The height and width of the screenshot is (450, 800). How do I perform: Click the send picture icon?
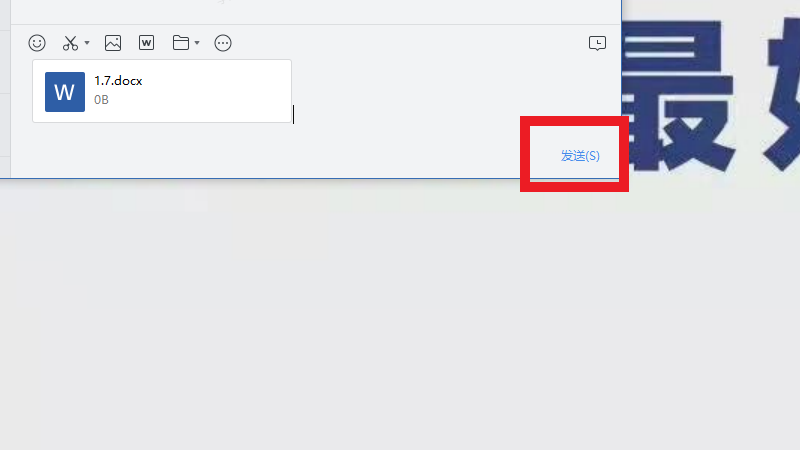click(113, 43)
